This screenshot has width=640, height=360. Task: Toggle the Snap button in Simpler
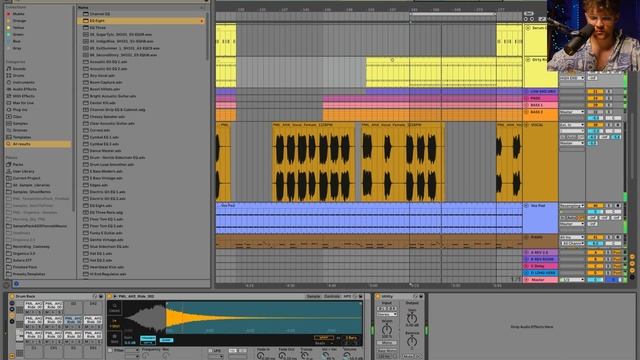pyautogui.click(x=167, y=340)
